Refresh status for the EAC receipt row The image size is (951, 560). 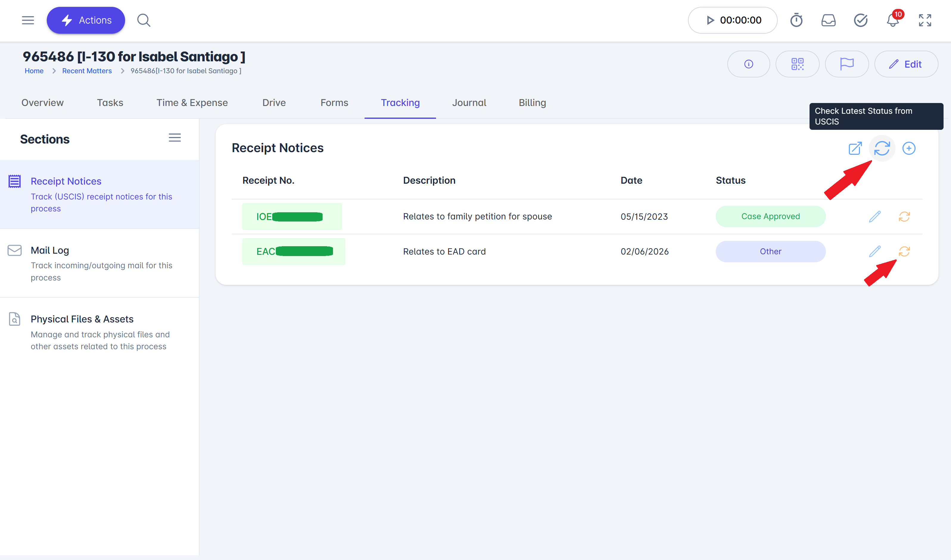904,251
